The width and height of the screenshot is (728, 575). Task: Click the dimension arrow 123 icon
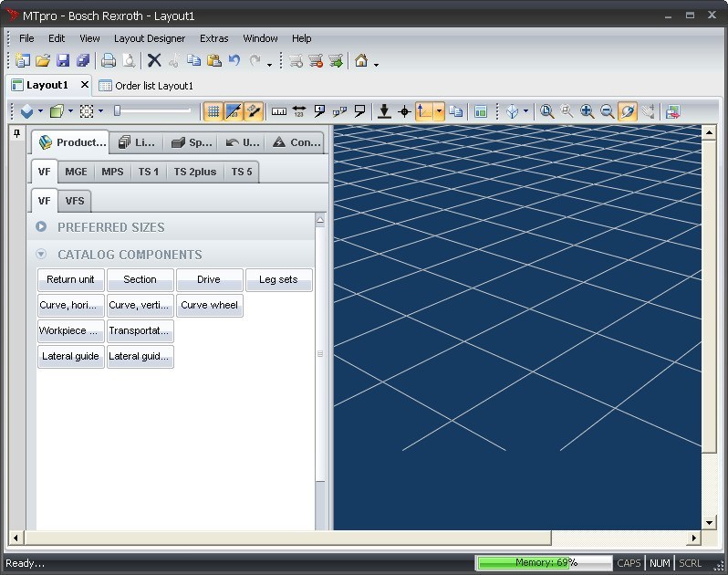[299, 111]
